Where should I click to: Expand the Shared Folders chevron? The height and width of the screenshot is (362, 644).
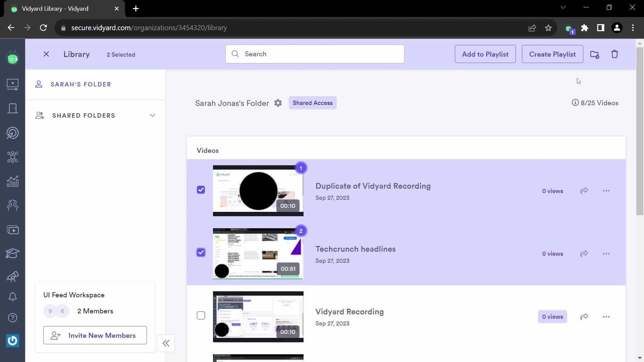[153, 115]
